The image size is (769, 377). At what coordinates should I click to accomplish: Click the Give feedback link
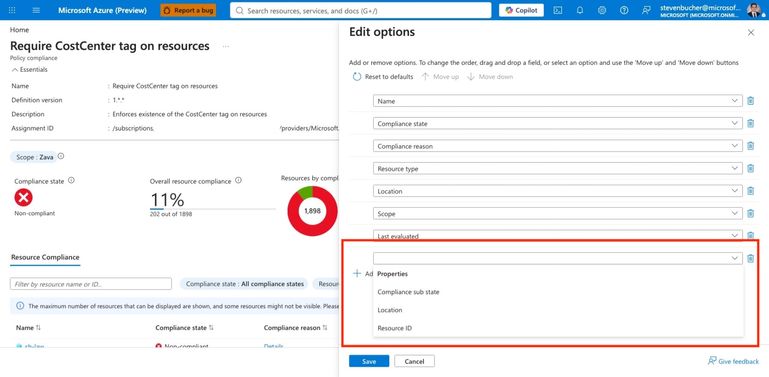pos(733,361)
